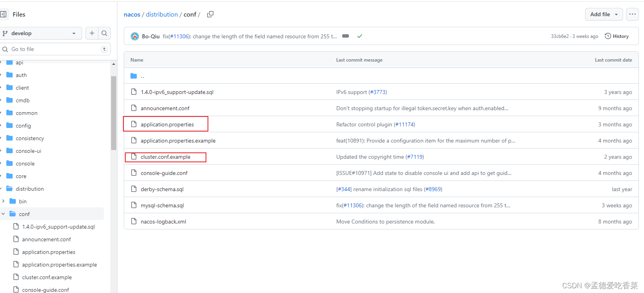Open cluster.conf.example in sidebar tree
The height and width of the screenshot is (293, 644).
pyautogui.click(x=47, y=277)
